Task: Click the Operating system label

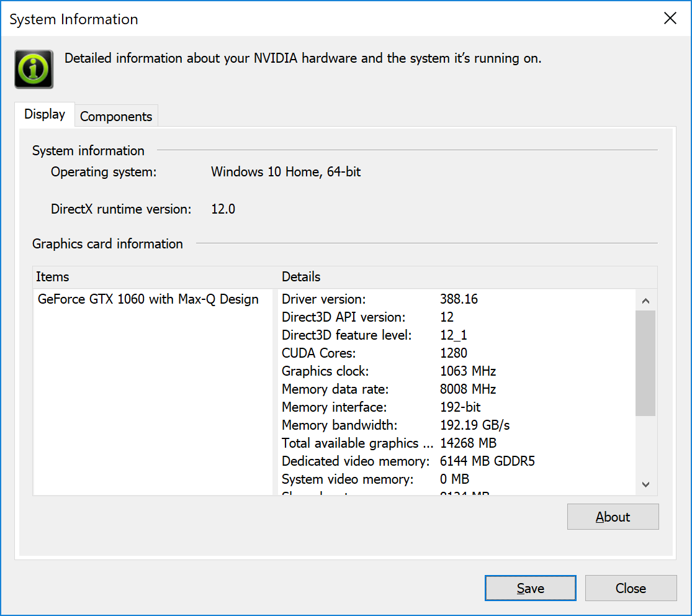Action: (104, 172)
